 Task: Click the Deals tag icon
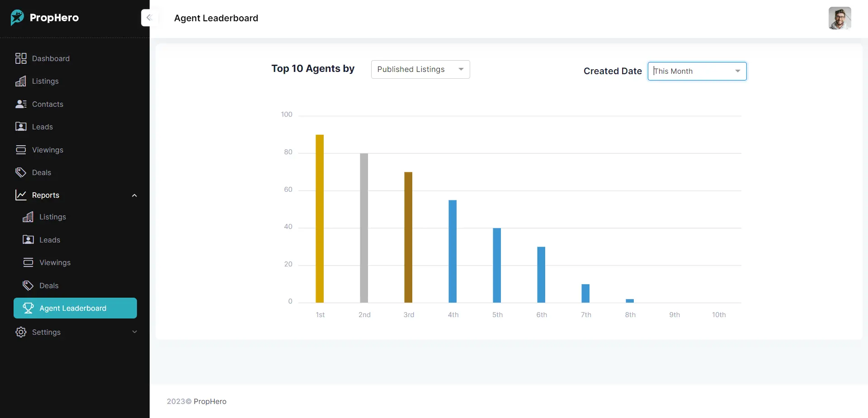pos(21,172)
